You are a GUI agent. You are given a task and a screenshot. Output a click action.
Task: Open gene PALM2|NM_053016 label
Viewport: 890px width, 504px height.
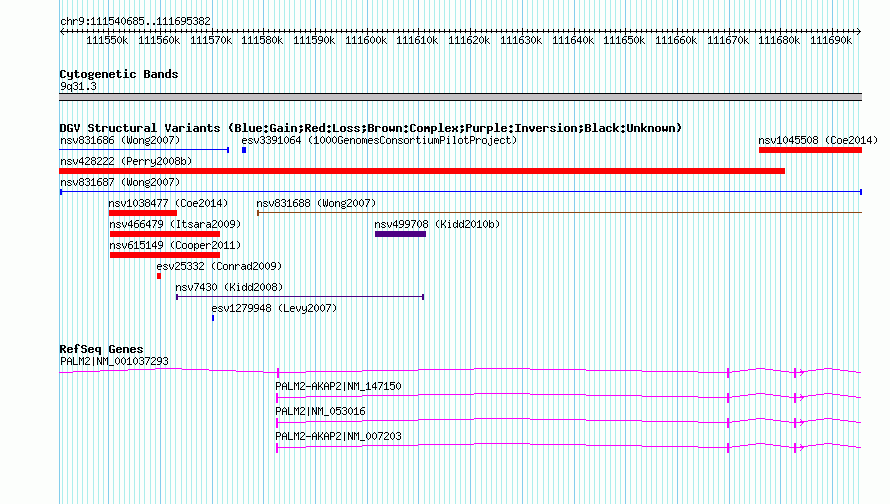click(x=320, y=411)
